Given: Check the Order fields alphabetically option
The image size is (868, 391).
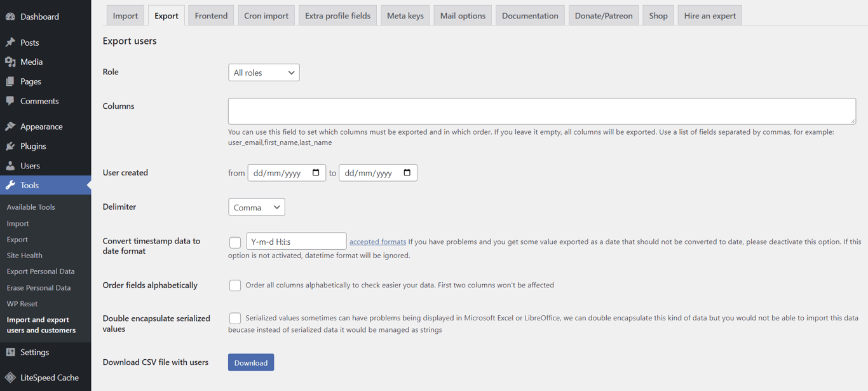Looking at the screenshot, I should (x=234, y=285).
